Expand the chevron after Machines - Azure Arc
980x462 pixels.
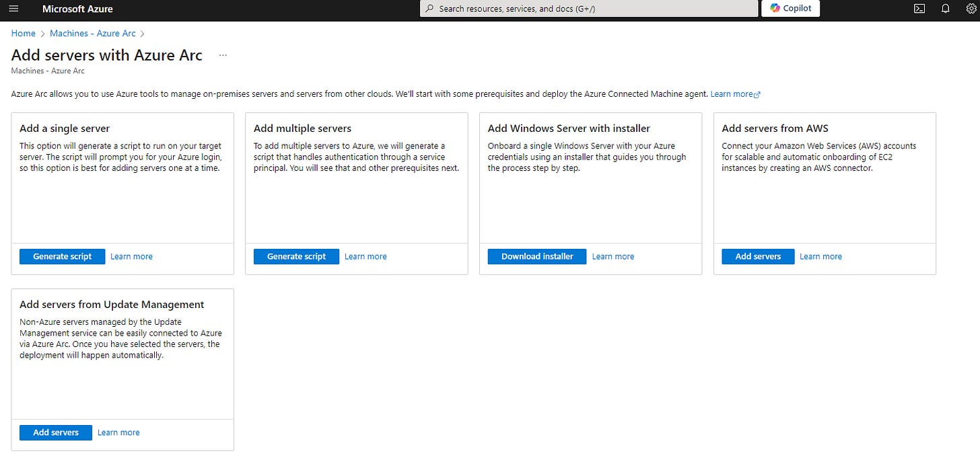point(143,33)
